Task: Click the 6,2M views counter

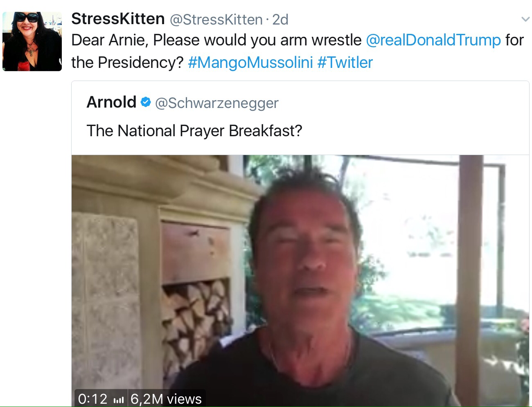Action: click(166, 399)
